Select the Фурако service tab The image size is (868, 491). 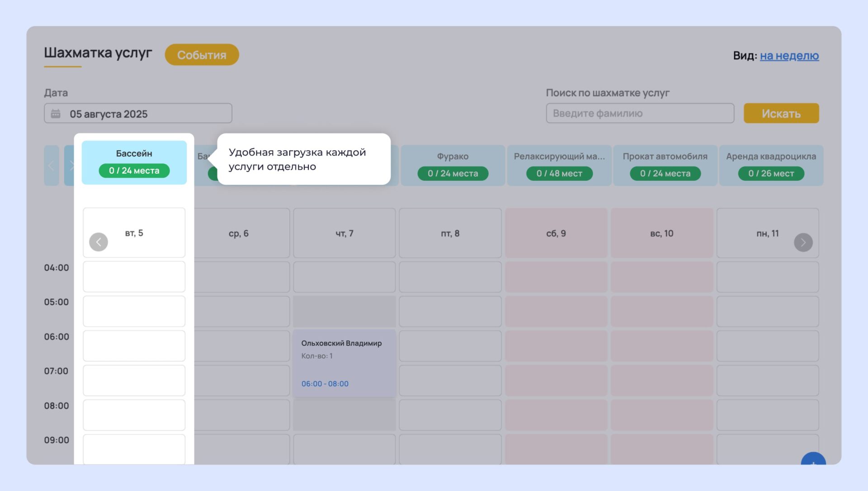pos(453,156)
